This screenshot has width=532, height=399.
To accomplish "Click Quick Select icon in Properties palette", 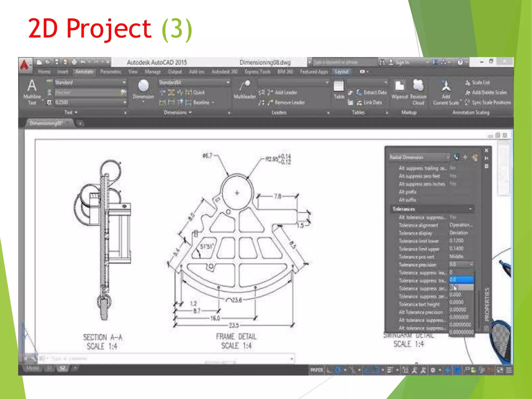I will click(475, 157).
